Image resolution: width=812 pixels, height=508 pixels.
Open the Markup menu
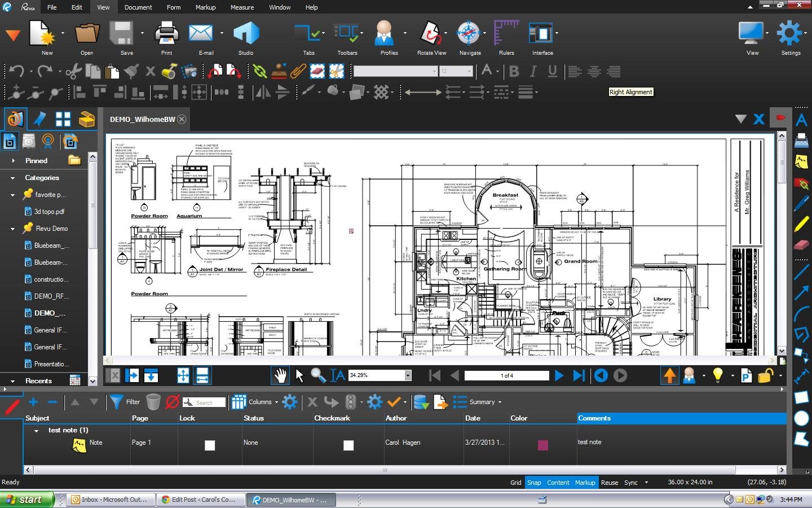pos(205,7)
